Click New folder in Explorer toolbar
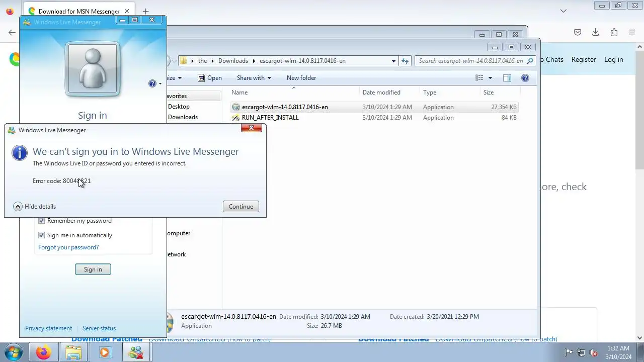The height and width of the screenshot is (362, 644). [301, 78]
